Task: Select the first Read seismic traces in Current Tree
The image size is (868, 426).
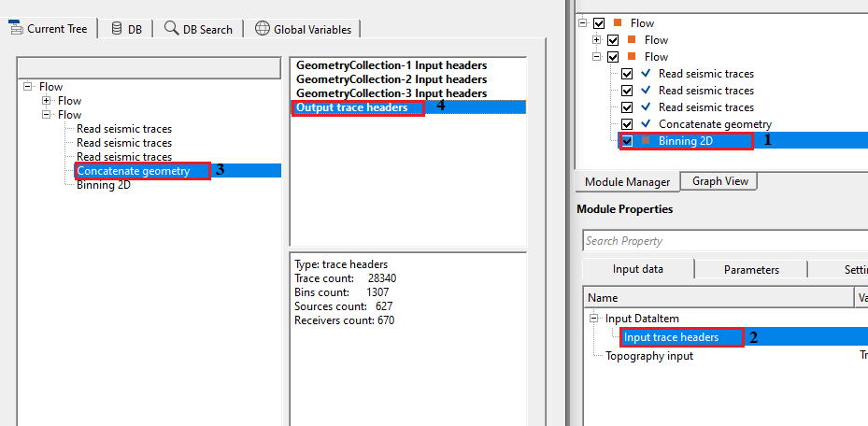Action: pos(124,129)
